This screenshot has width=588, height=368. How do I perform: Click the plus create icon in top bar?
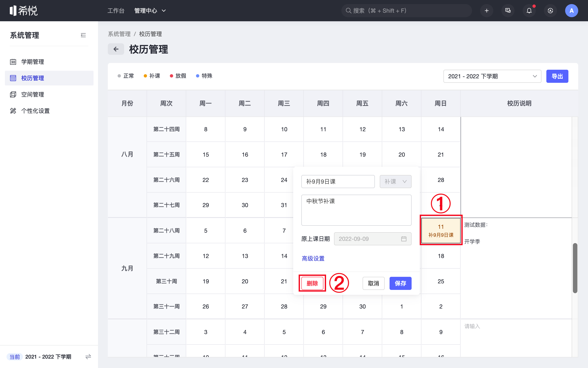pyautogui.click(x=487, y=11)
